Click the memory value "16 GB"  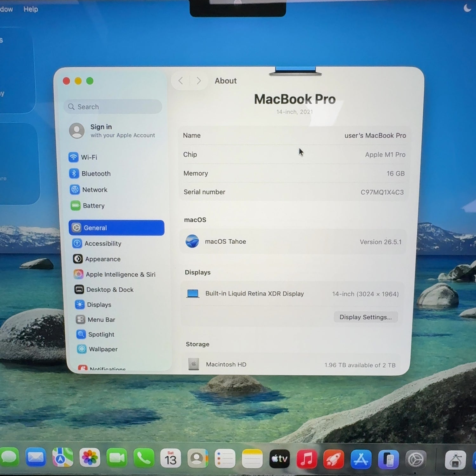tap(395, 173)
